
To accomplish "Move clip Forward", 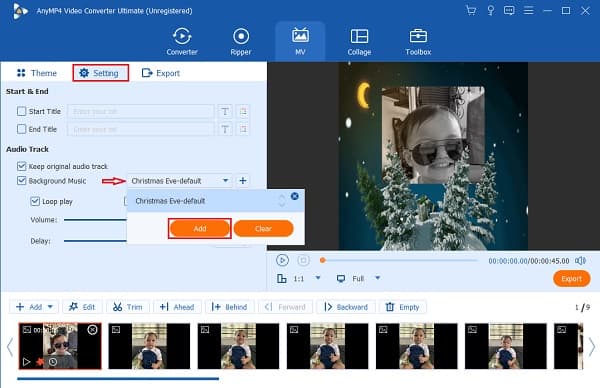I will tap(285, 307).
